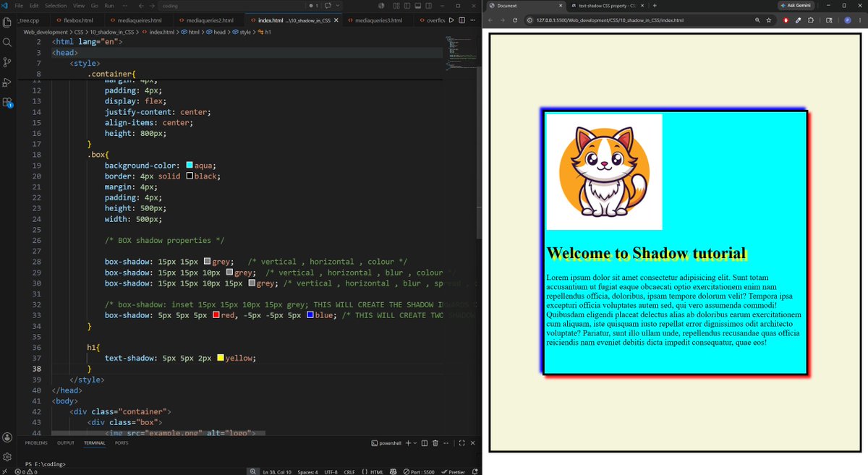Image resolution: width=868 pixels, height=475 pixels.
Task: Open Chrome zoom magnifier in address bar
Action: coord(757,20)
